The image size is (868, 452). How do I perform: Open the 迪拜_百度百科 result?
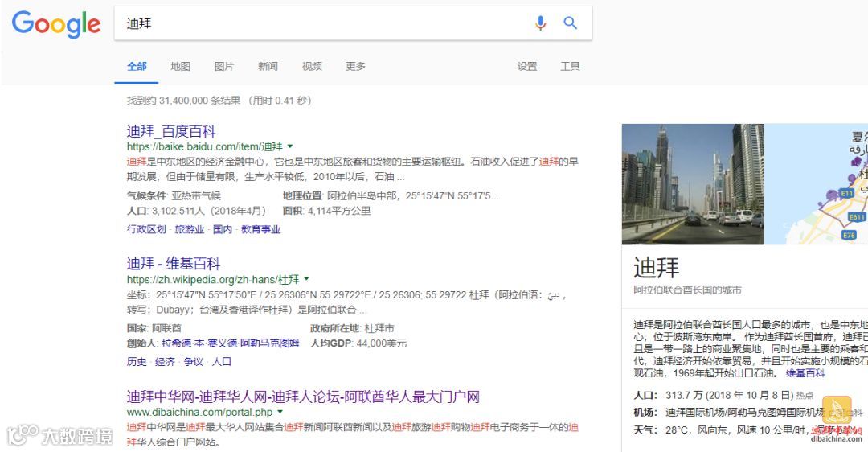pyautogui.click(x=171, y=131)
